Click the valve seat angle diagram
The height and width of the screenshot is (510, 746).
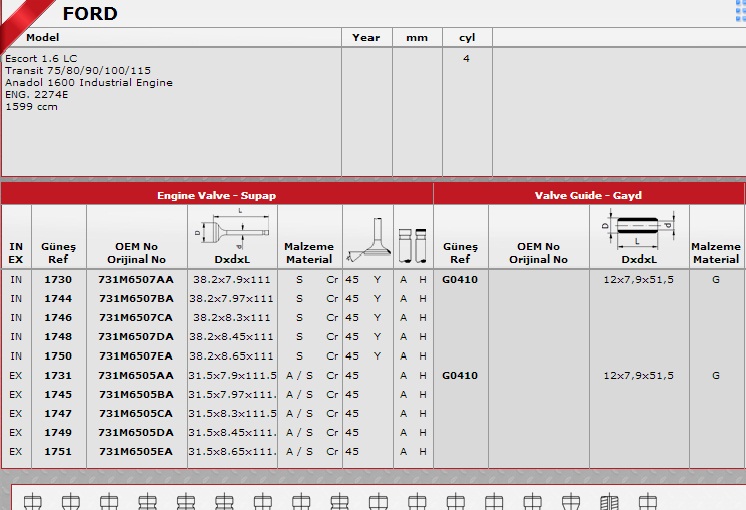click(x=368, y=240)
